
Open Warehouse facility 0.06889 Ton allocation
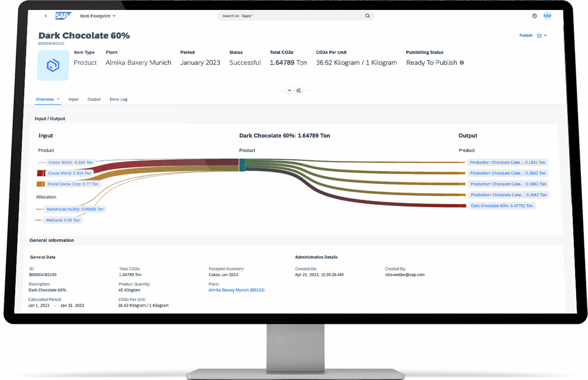coord(75,209)
